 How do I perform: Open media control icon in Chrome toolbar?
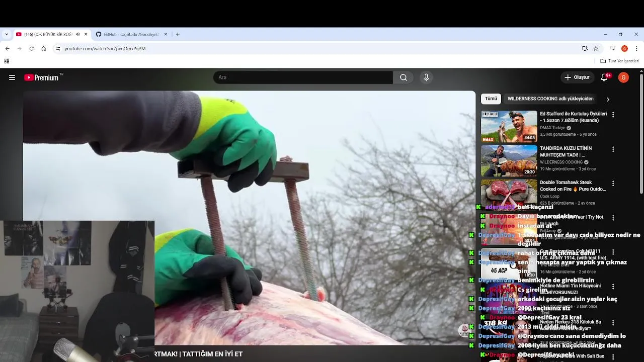point(612,49)
